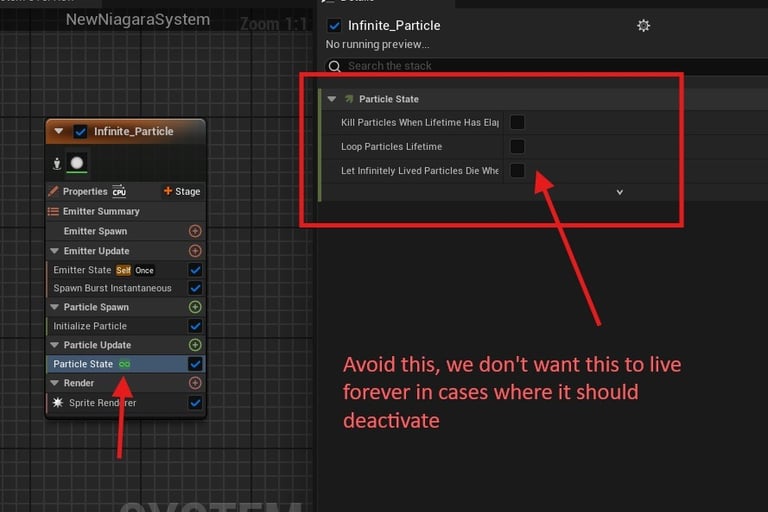The height and width of the screenshot is (512, 768).
Task: Toggle Infinite_Particle emitter checkbox in node header
Action: (x=80, y=131)
